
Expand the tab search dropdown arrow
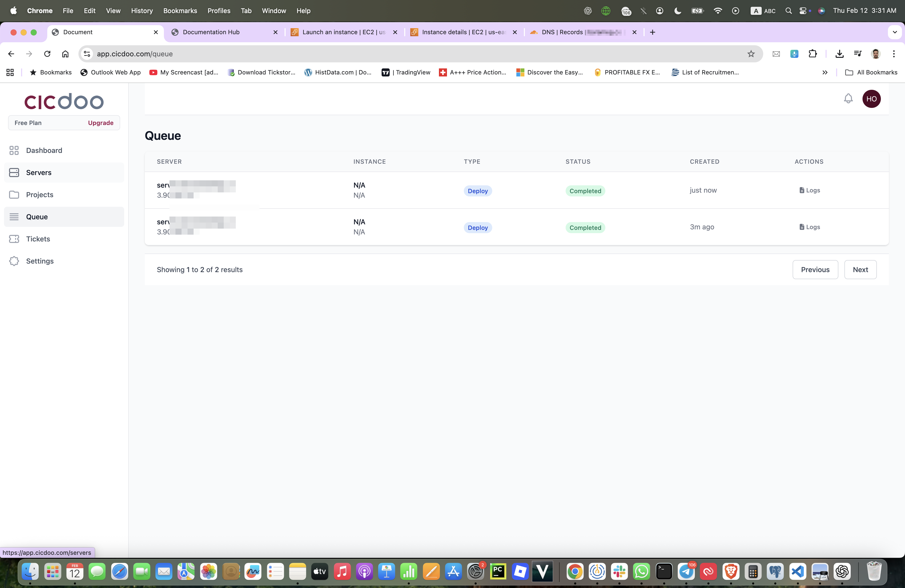click(x=894, y=32)
